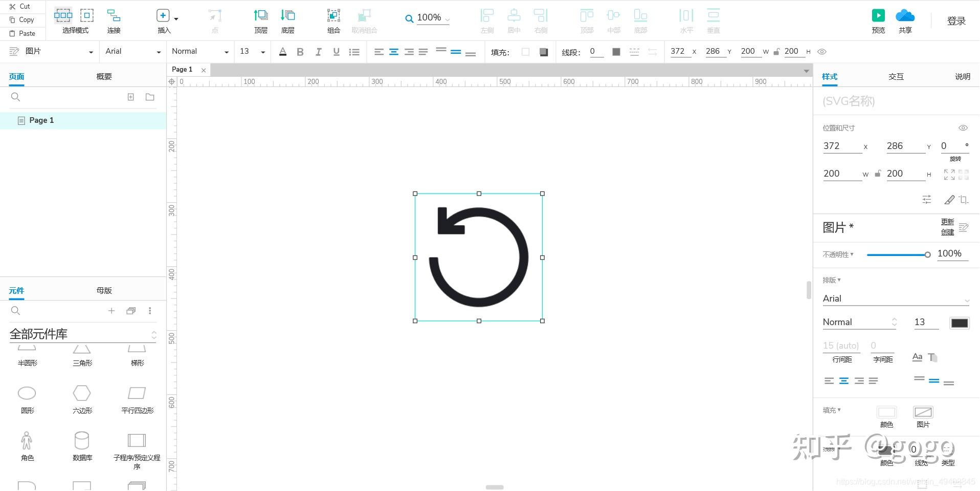
Task: Click the 顶层 bring to front icon
Action: (261, 16)
